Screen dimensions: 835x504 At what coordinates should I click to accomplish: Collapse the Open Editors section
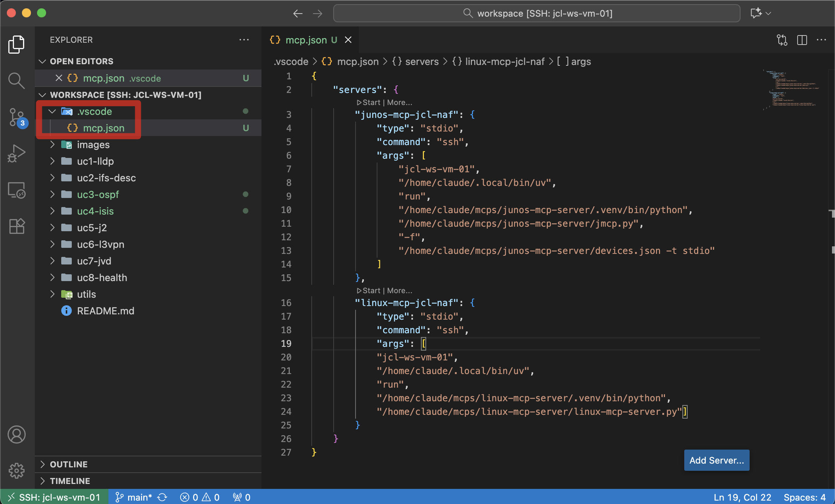42,61
